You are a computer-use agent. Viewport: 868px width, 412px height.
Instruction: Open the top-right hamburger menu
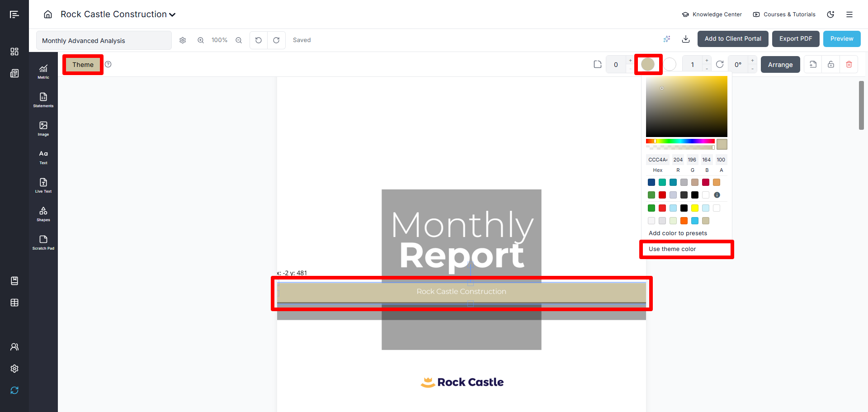(x=849, y=14)
